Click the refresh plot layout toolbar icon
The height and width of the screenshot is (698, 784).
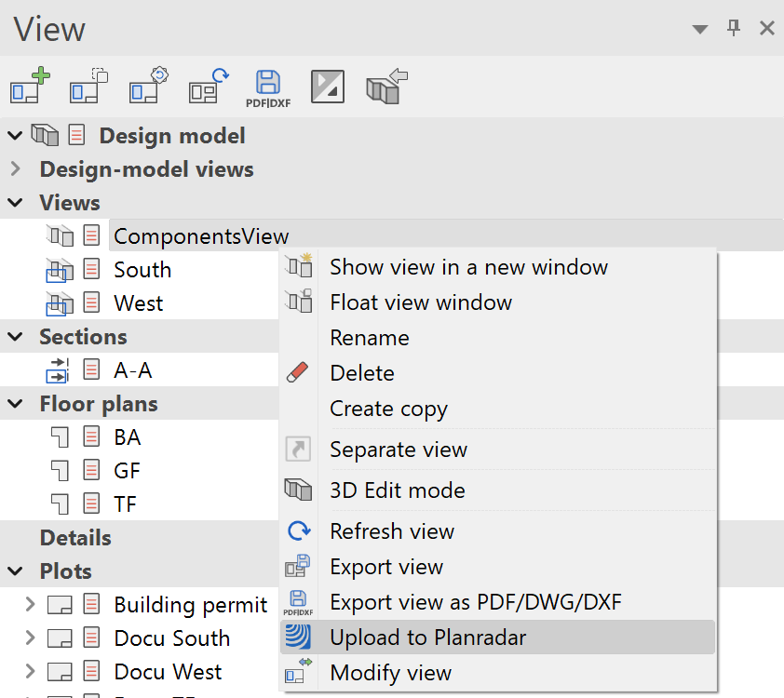(x=208, y=87)
